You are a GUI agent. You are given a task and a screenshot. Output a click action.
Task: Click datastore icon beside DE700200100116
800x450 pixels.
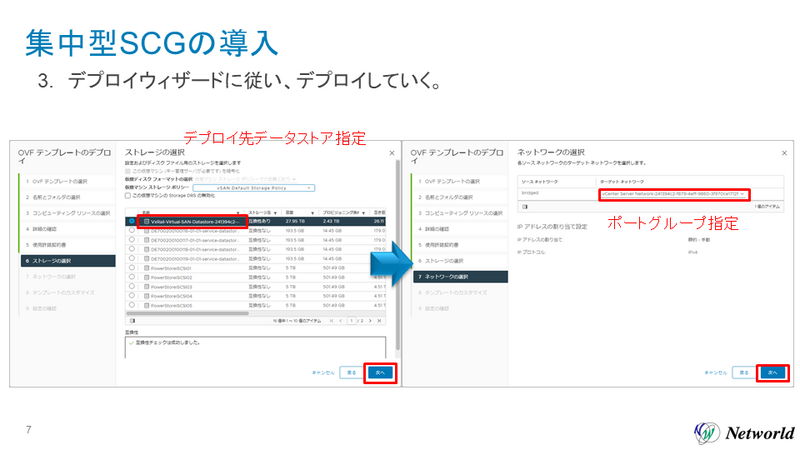coord(146,231)
